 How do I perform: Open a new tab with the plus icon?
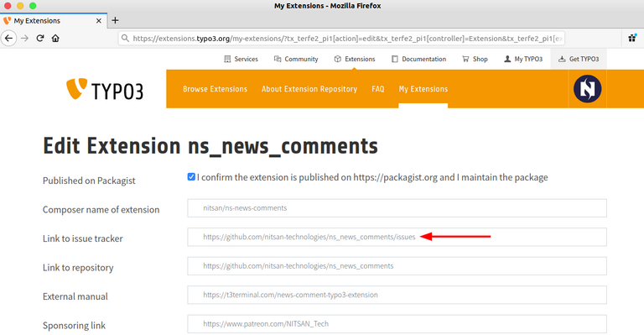point(115,20)
